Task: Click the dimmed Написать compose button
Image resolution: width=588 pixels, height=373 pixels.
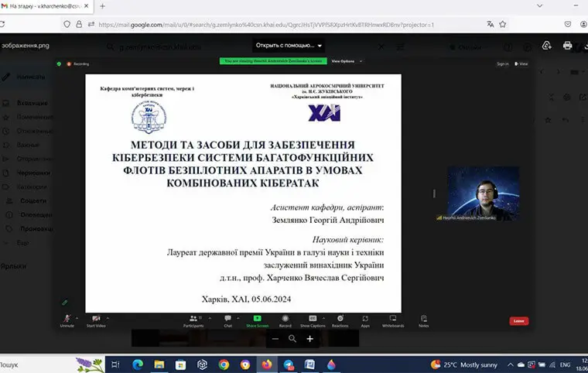Action: coord(31,77)
